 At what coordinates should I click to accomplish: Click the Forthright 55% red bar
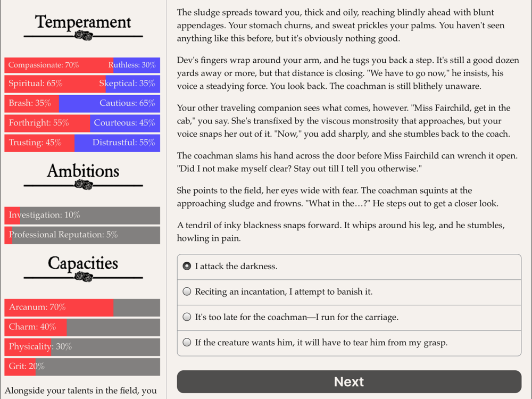pos(47,123)
